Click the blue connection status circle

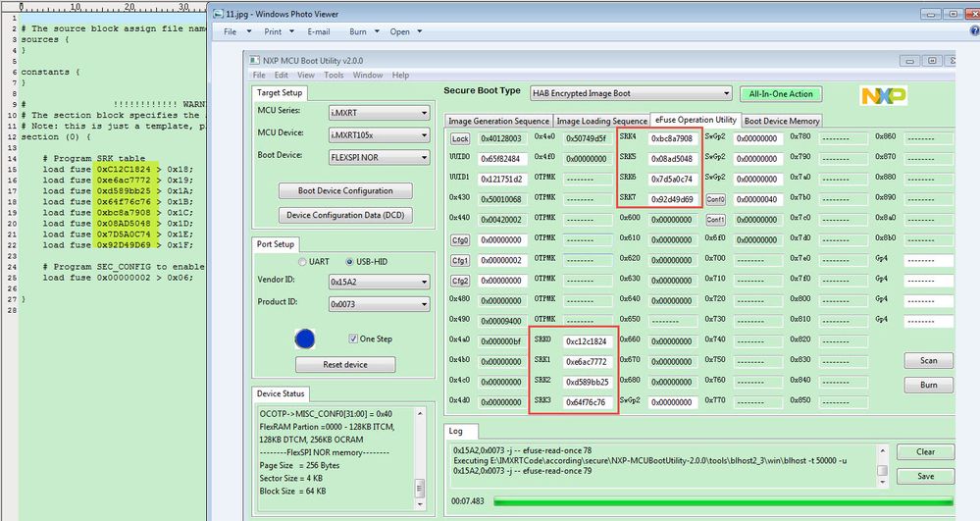[304, 339]
